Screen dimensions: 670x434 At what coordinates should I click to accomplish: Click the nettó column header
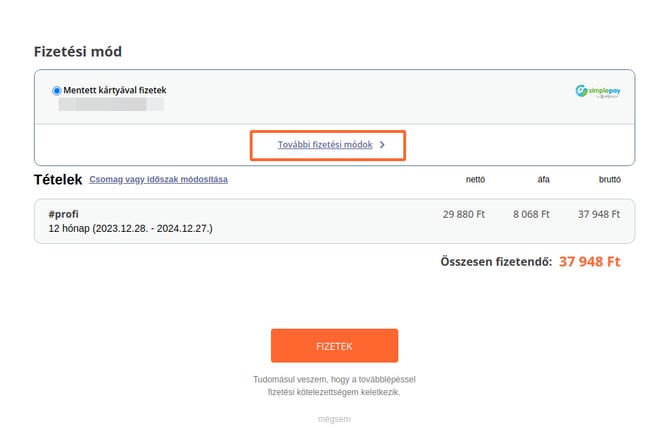click(x=475, y=180)
